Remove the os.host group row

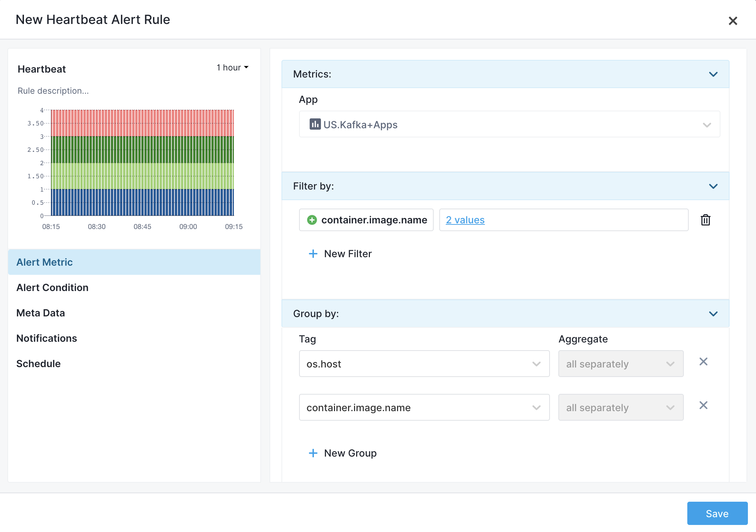[703, 361]
